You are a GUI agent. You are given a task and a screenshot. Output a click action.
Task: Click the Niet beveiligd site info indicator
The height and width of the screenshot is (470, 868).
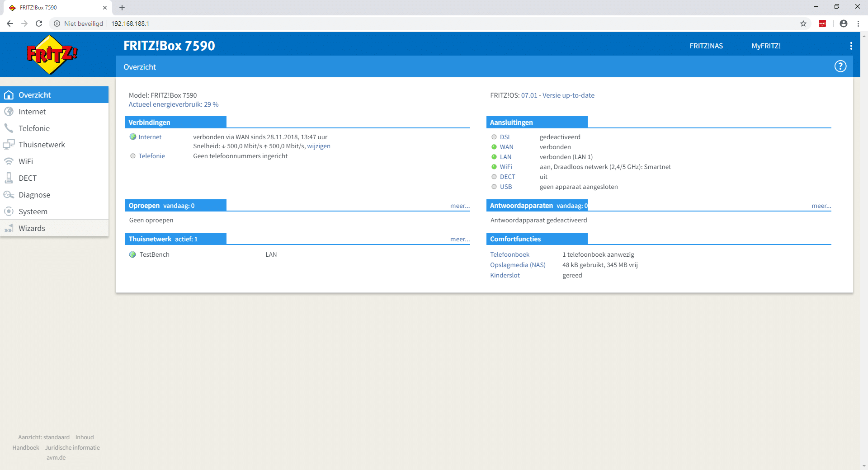[79, 23]
